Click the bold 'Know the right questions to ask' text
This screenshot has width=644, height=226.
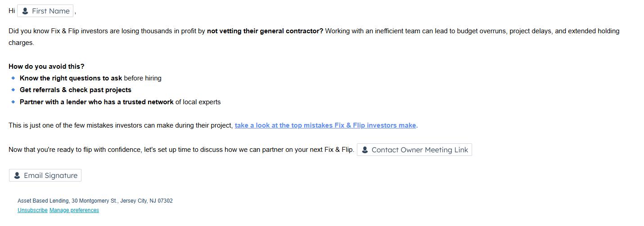(x=71, y=78)
